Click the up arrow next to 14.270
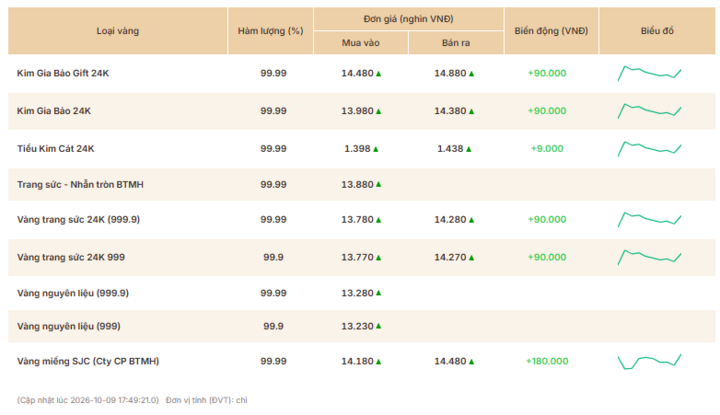The width and height of the screenshot is (720, 415). 471,258
